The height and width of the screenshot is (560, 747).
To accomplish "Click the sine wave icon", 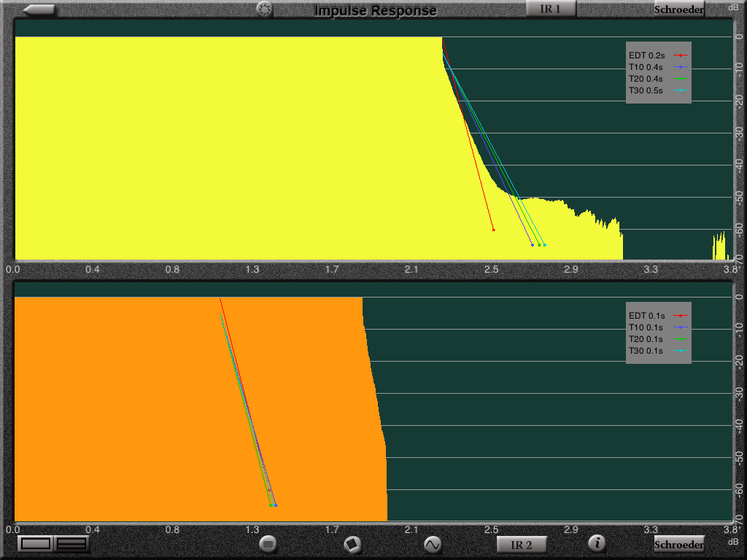I will pyautogui.click(x=433, y=544).
